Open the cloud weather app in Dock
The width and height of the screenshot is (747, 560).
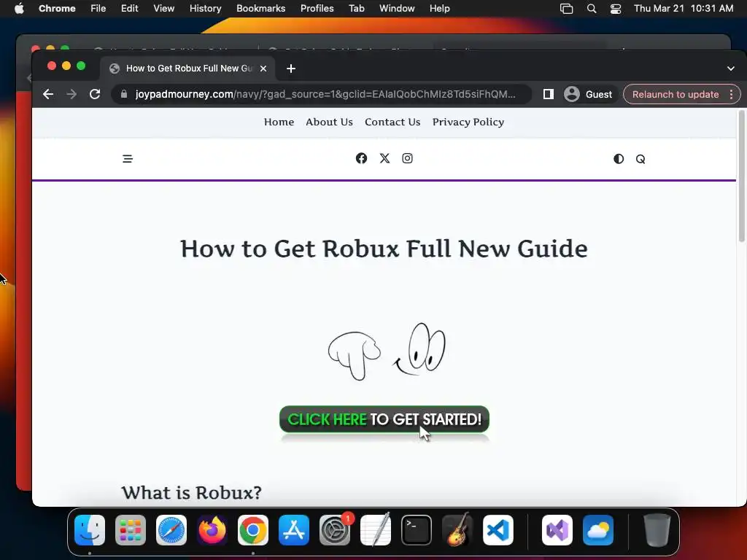(598, 530)
